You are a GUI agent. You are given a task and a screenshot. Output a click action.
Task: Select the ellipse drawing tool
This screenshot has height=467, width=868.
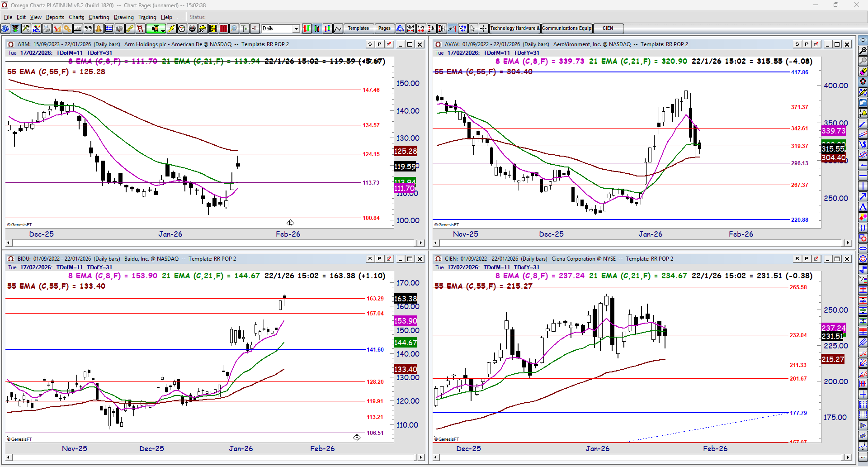863,248
